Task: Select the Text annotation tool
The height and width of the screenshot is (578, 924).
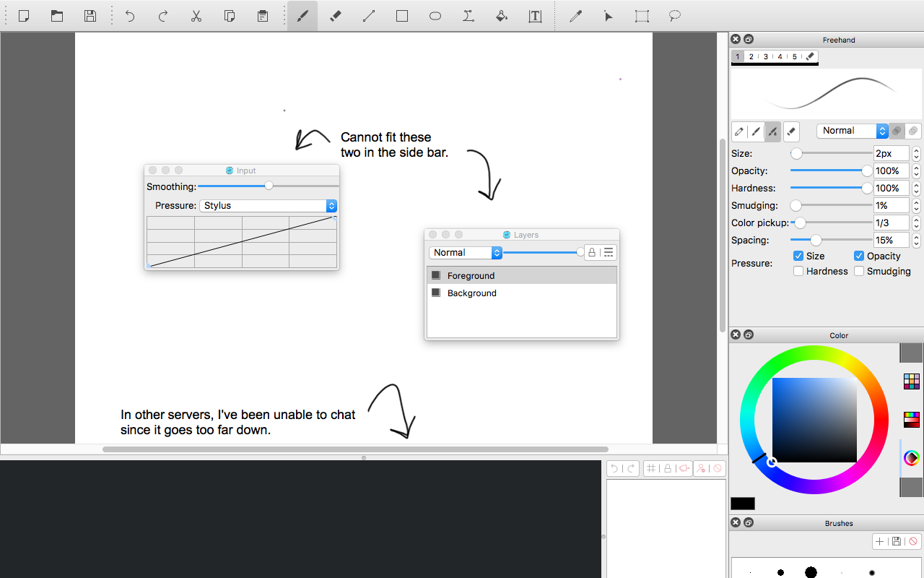Action: [535, 16]
